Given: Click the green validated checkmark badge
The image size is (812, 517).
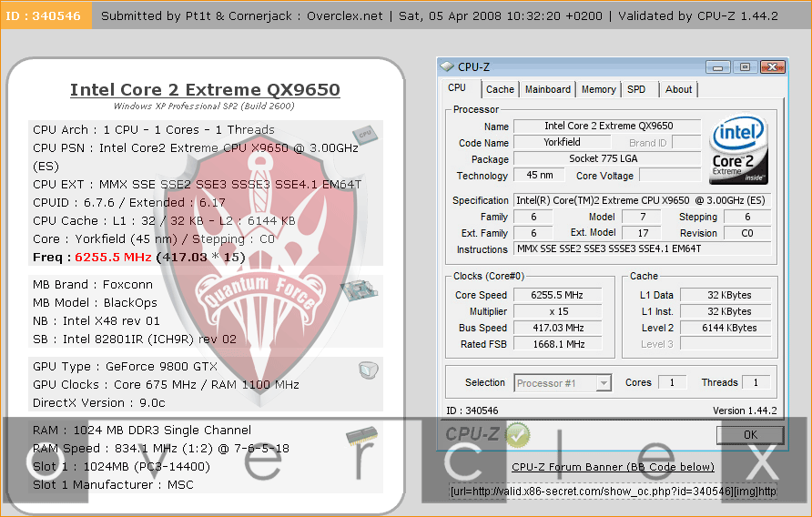Looking at the screenshot, I should pos(517,434).
